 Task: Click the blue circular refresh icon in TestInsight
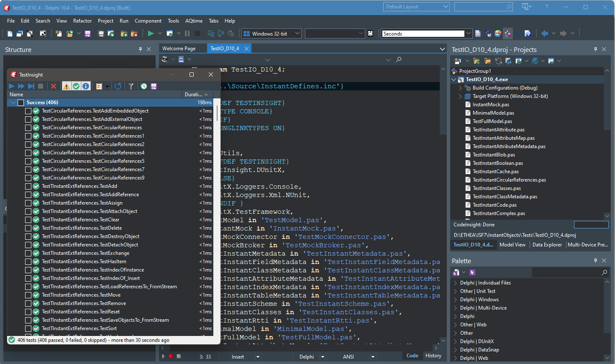coord(118,86)
